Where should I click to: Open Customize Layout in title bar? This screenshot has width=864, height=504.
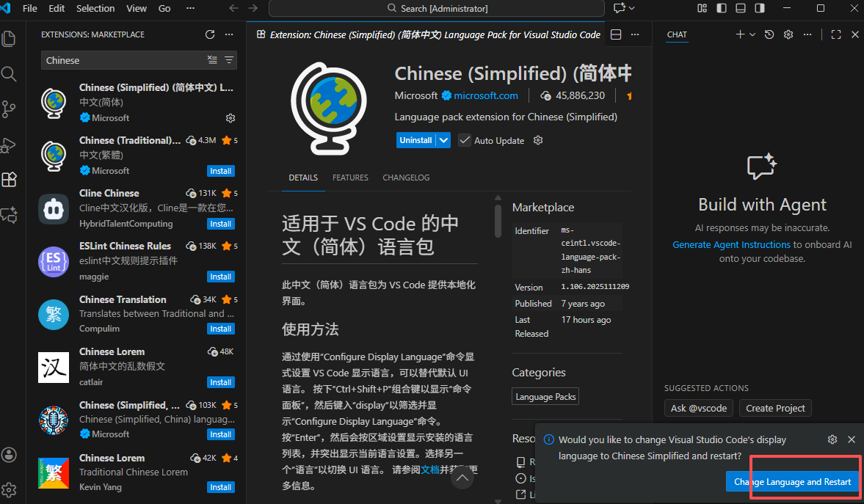tap(702, 8)
